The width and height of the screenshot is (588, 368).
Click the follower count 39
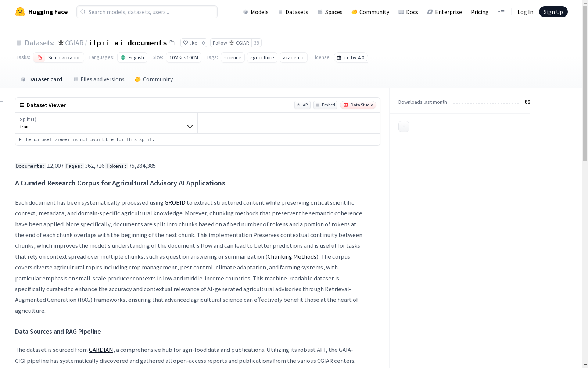(257, 43)
